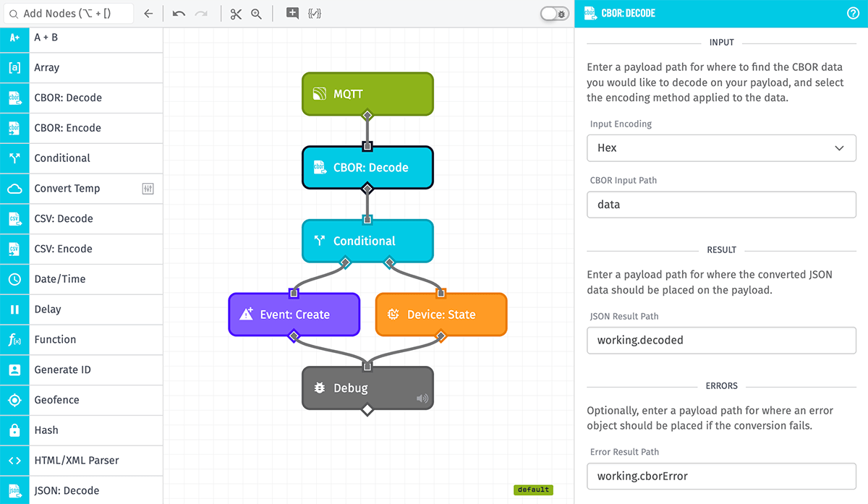Select the Delay node pause icon

[x=15, y=309]
